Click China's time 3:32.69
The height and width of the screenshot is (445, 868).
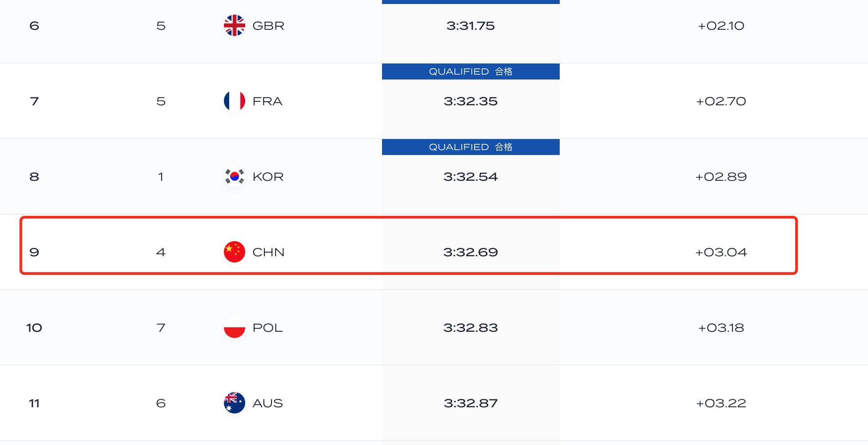pos(470,252)
